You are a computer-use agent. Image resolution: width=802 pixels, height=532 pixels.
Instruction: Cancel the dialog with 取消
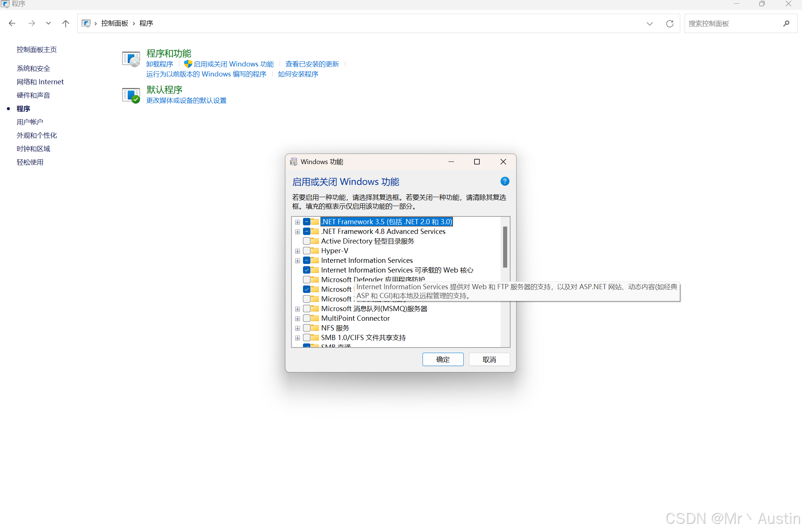click(x=489, y=359)
